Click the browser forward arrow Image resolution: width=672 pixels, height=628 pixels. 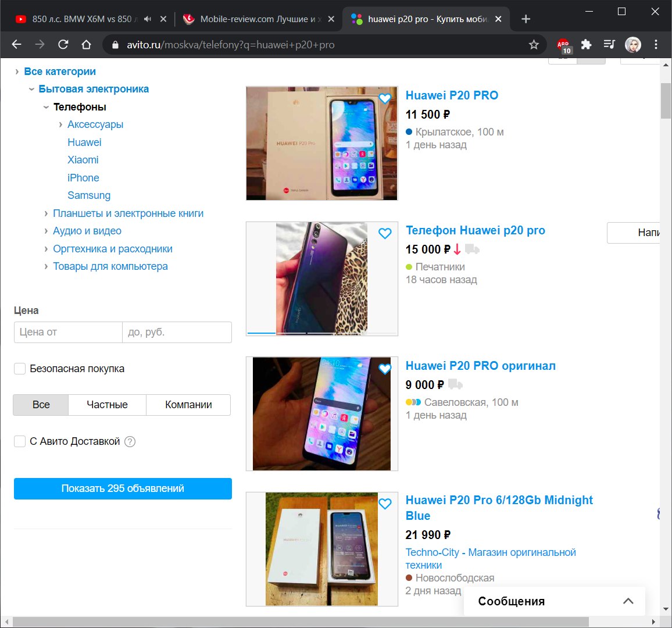click(x=40, y=45)
